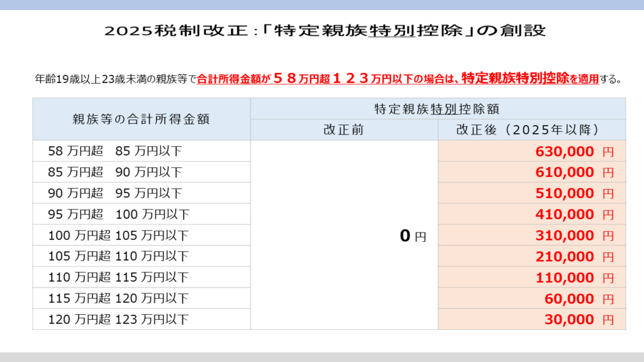
Task: Select the 改正前 column header
Action: [x=343, y=130]
